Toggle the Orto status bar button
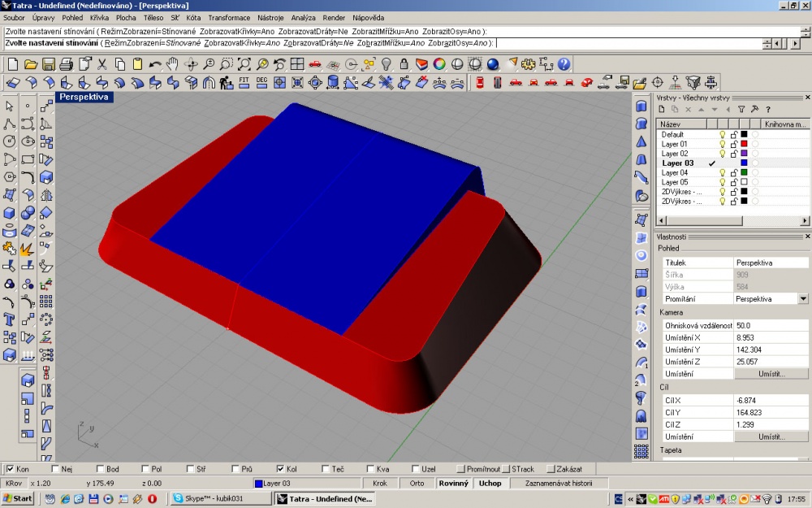Screen dimensions: 812x508 (x=417, y=483)
